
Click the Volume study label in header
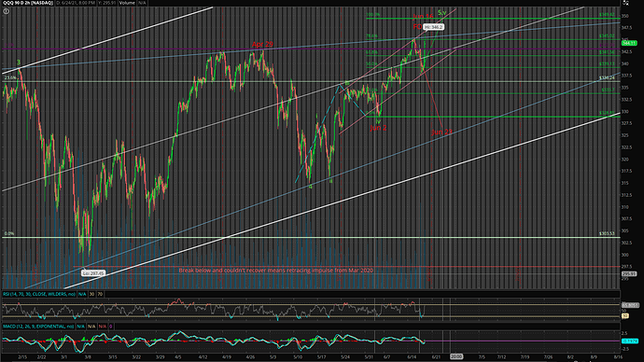pyautogui.click(x=127, y=3)
